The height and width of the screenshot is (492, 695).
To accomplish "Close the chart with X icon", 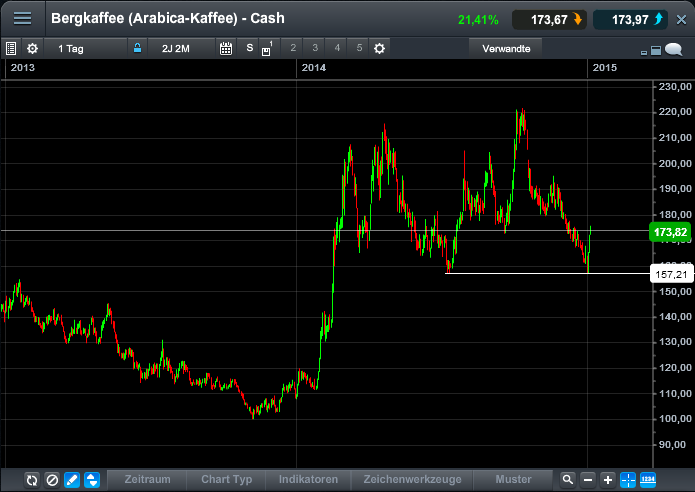I will (681, 20).
